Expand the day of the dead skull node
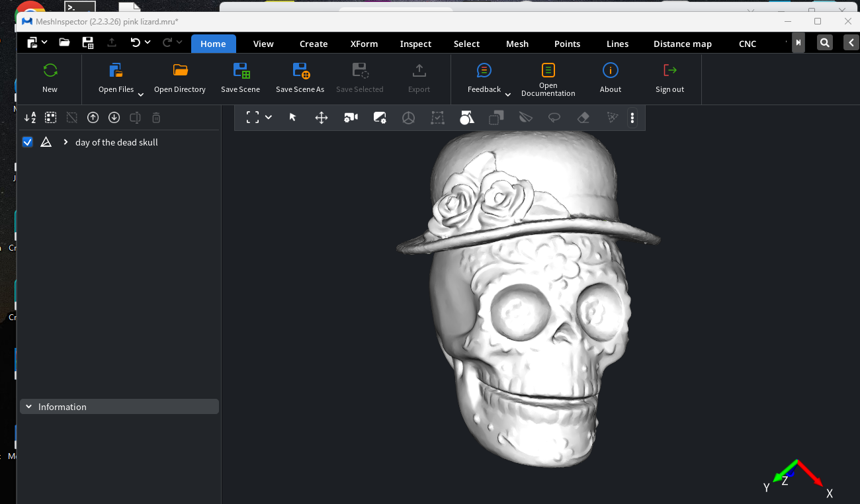The image size is (860, 504). (65, 142)
